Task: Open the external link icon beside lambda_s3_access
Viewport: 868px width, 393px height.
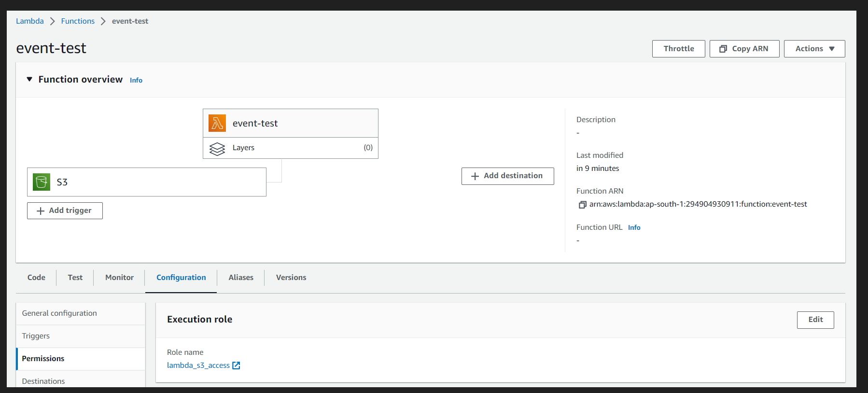Action: click(x=236, y=365)
